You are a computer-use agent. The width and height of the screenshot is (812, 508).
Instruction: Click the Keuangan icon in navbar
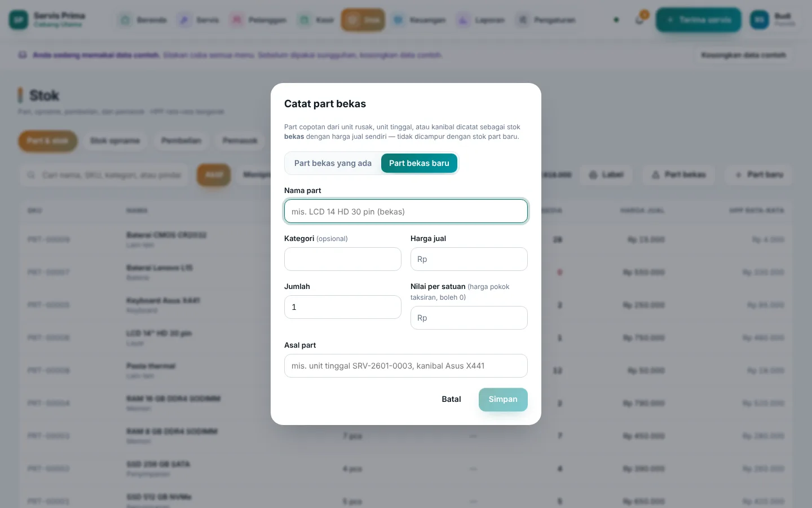coord(398,20)
